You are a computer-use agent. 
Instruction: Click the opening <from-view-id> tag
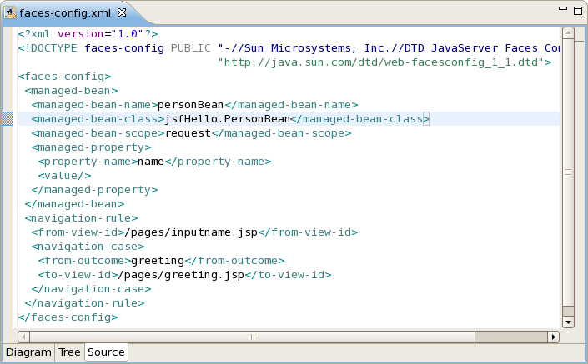pos(78,232)
